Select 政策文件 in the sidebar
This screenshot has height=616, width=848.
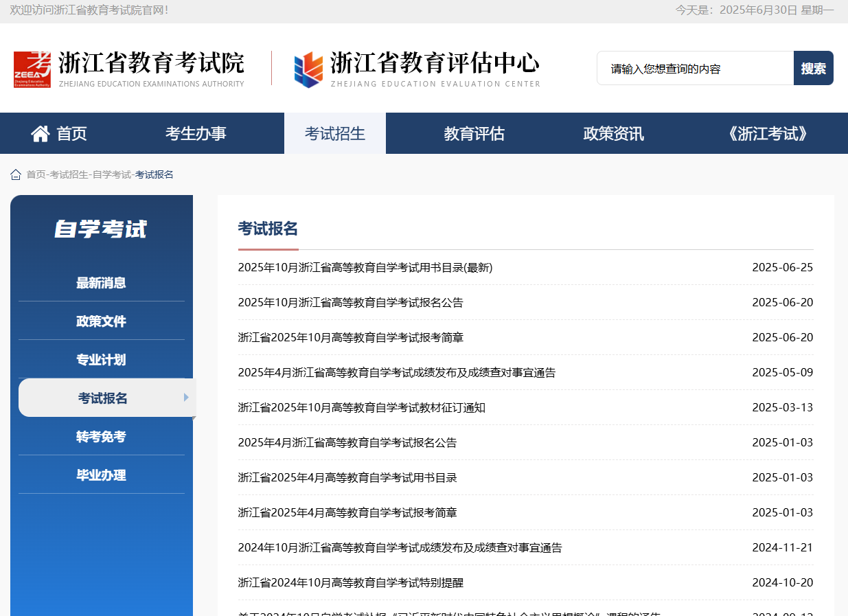[101, 321]
